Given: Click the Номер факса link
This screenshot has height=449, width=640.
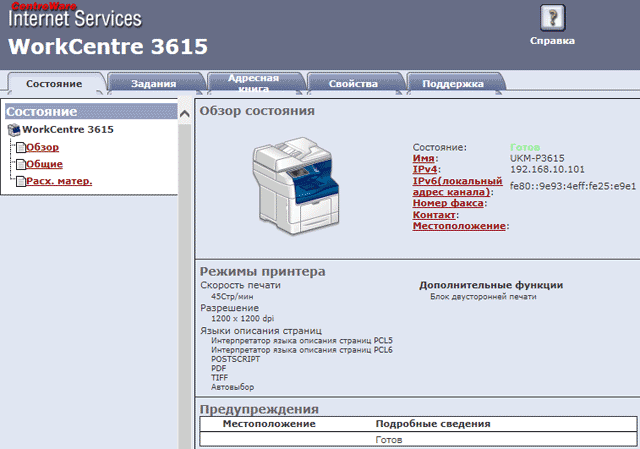Looking at the screenshot, I should (448, 203).
